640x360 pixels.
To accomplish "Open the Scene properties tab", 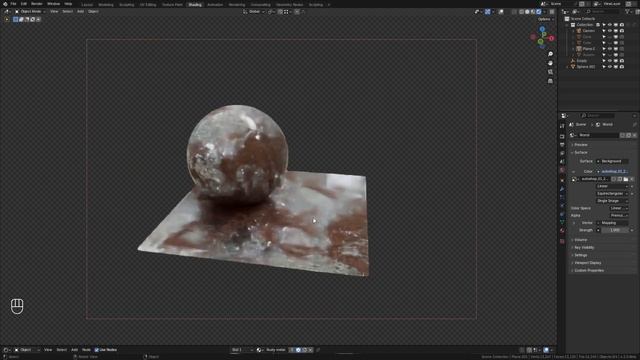I will click(562, 162).
